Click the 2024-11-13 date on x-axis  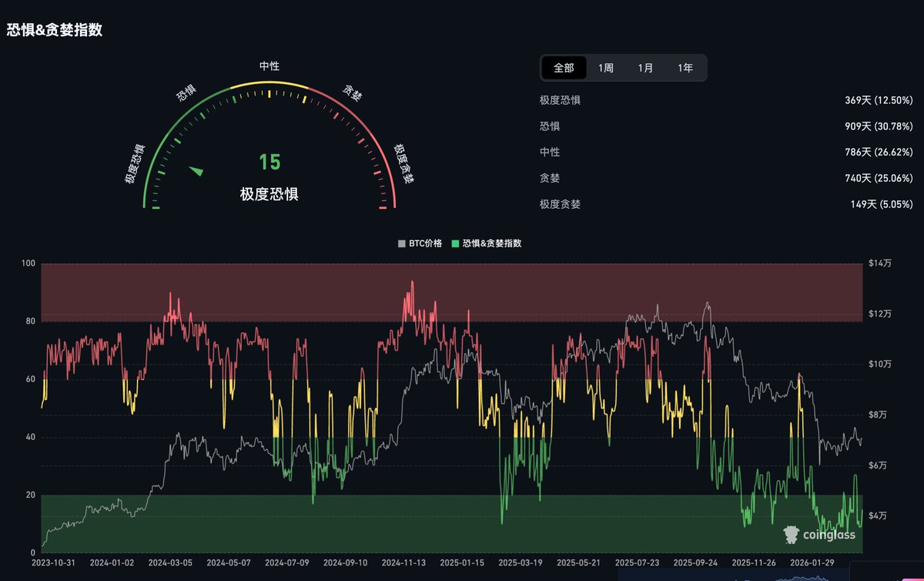click(404, 563)
